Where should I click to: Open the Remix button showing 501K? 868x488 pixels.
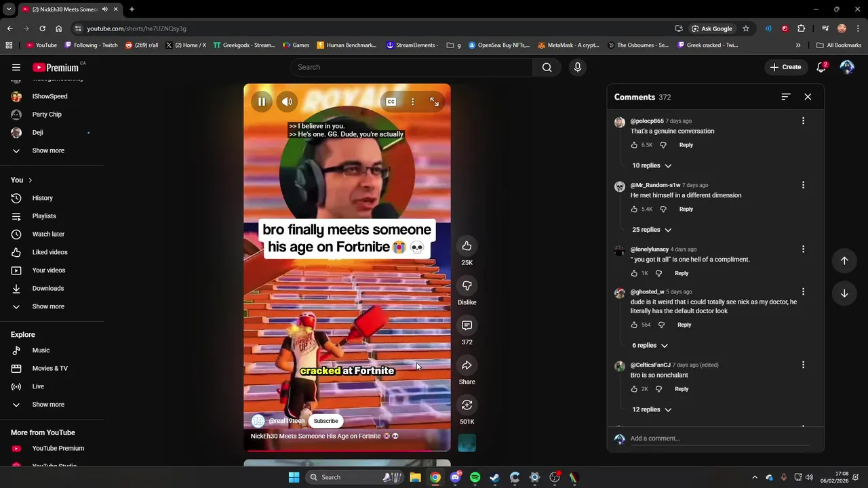pyautogui.click(x=467, y=405)
